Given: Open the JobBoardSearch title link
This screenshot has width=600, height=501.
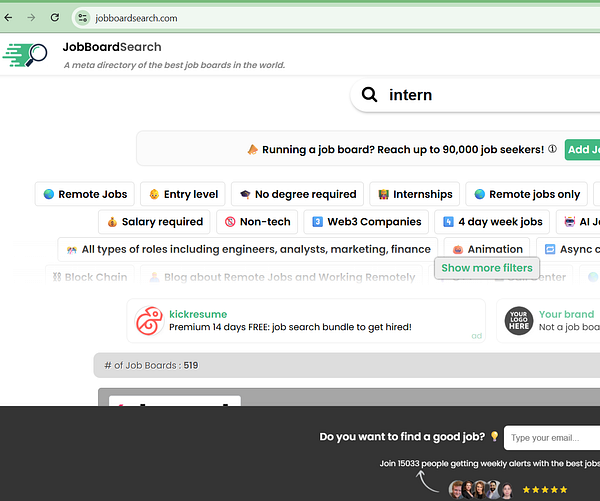Looking at the screenshot, I should point(112,47).
